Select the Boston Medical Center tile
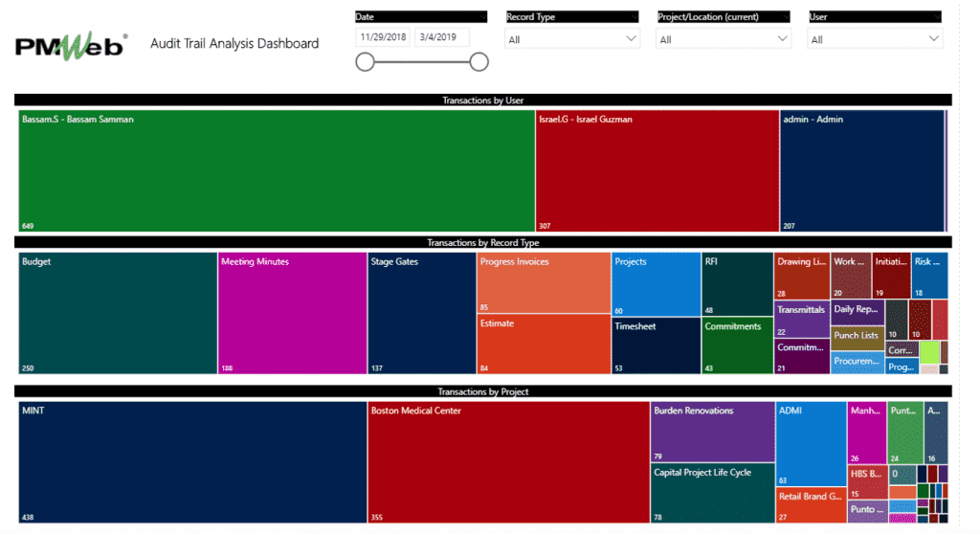 pos(508,462)
